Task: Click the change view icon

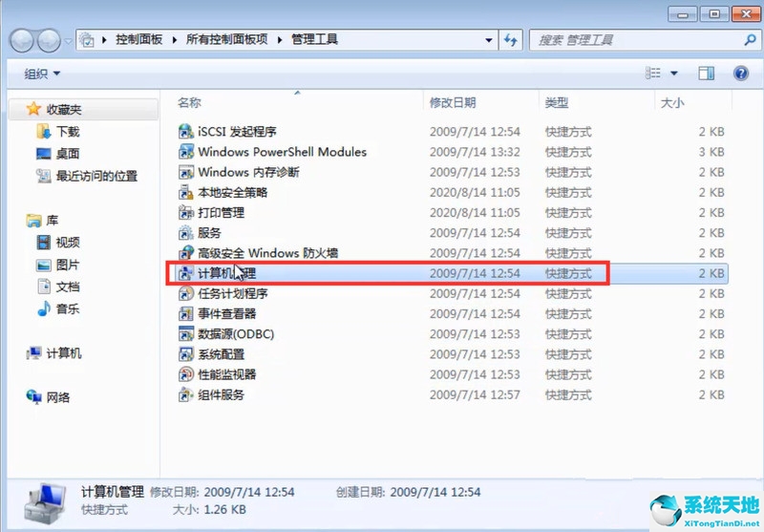Action: click(653, 74)
